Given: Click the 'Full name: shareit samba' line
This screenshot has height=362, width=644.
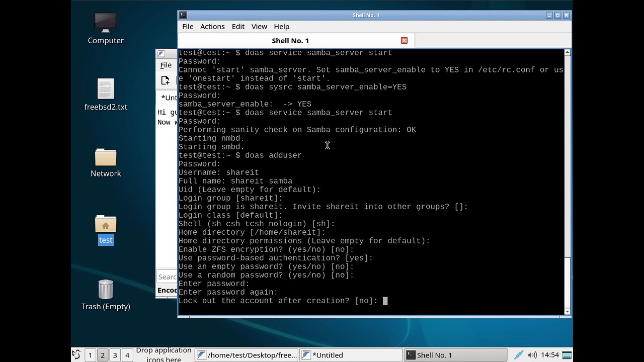Looking at the screenshot, I should click(x=235, y=181).
